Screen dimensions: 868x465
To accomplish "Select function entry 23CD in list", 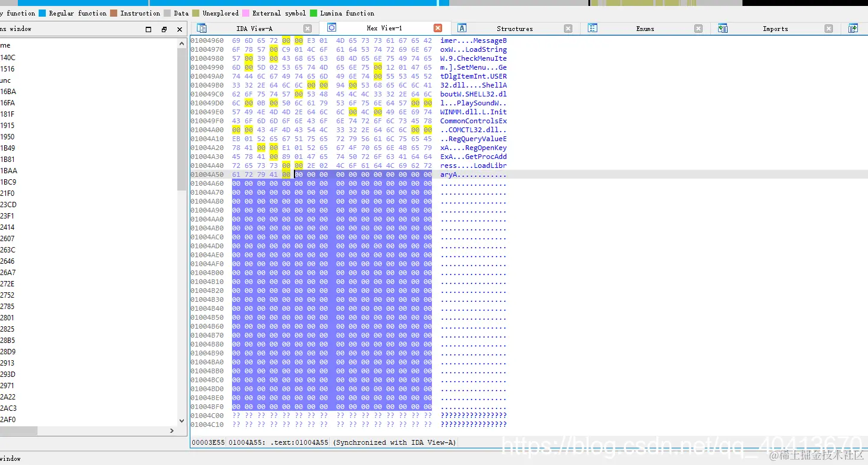I will [8, 205].
